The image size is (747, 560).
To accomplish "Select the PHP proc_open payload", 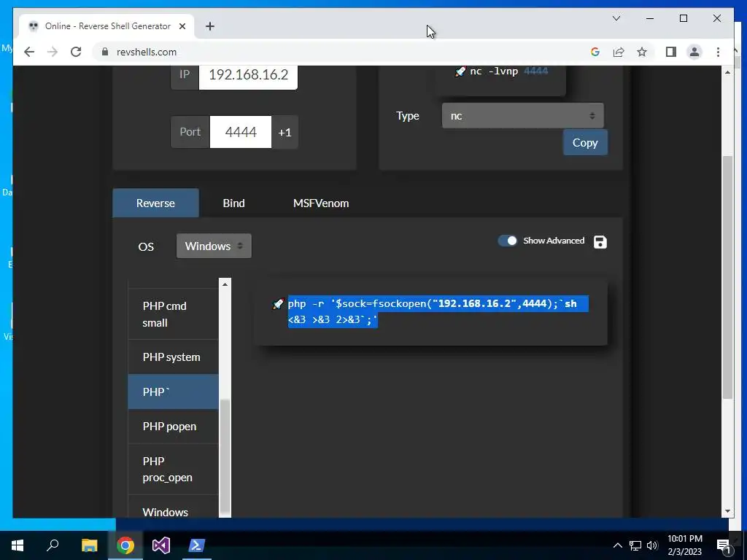I will click(x=174, y=470).
